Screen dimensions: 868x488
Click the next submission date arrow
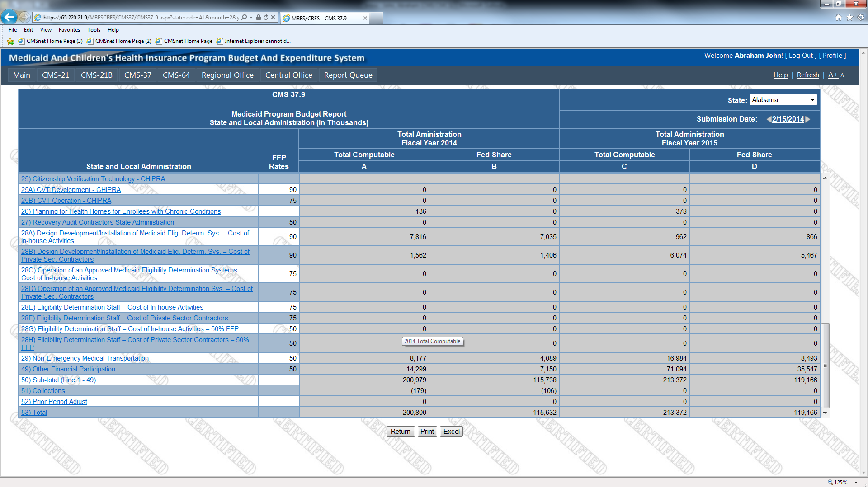pos(808,119)
